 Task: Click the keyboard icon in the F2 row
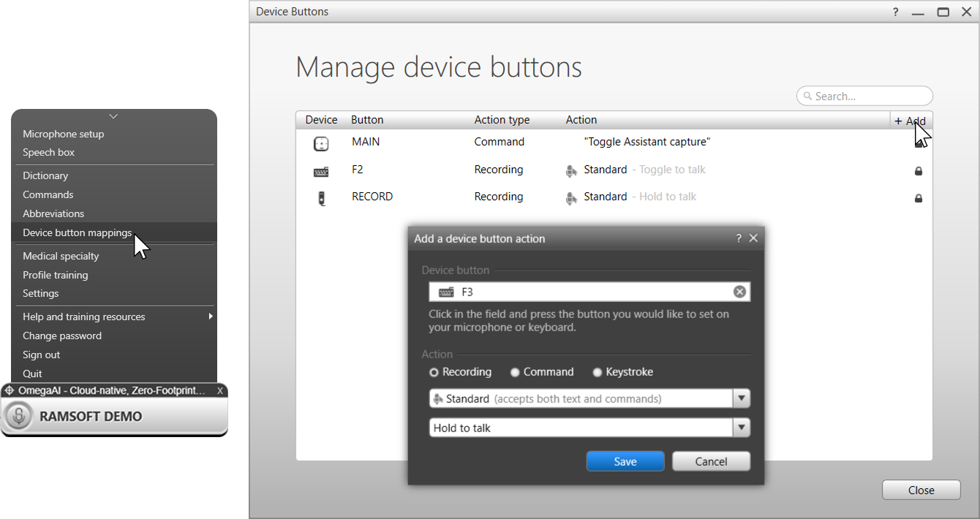coord(321,172)
